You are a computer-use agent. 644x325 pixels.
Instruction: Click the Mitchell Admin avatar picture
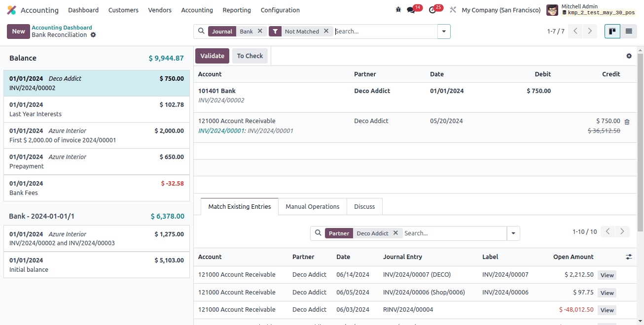click(x=552, y=10)
